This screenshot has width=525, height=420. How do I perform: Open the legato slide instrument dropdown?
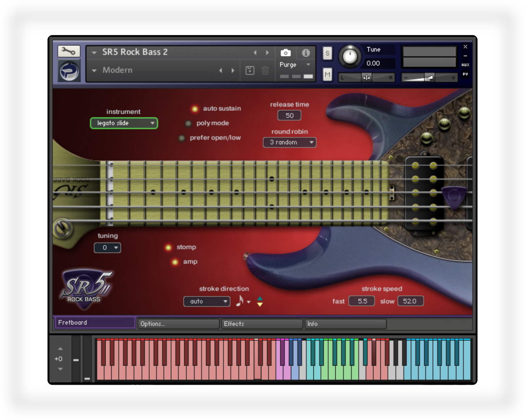[124, 123]
